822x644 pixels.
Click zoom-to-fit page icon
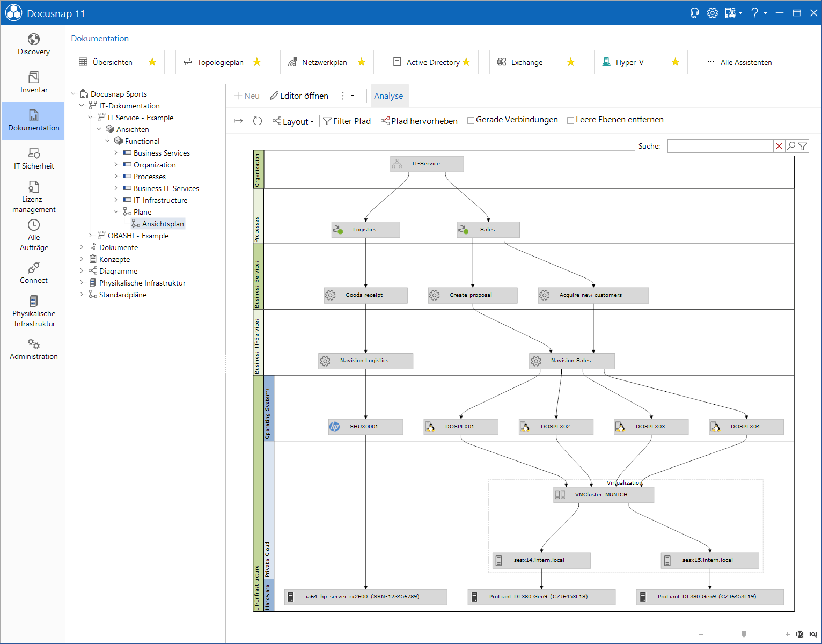(800, 634)
